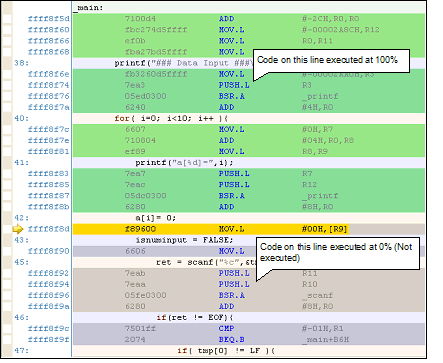Image resolution: width=443 pixels, height=363 pixels.
Task: Click the gutter marker beside ffff8f60
Action: coord(7,30)
